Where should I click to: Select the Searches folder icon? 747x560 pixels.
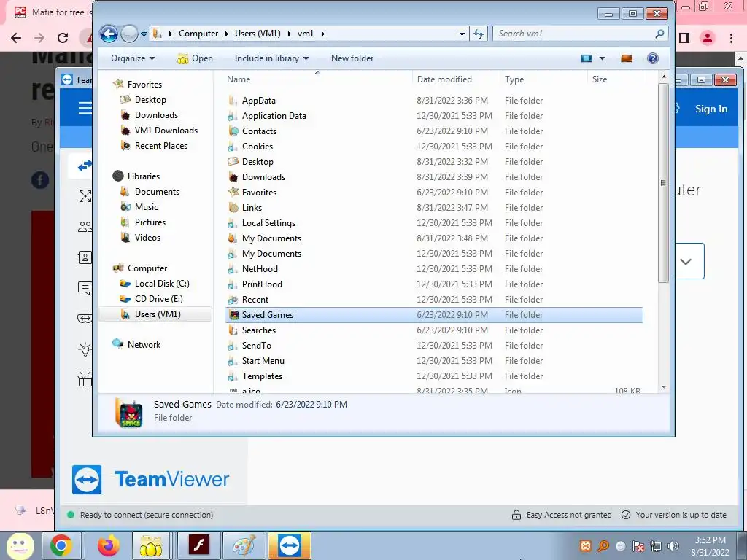(233, 330)
